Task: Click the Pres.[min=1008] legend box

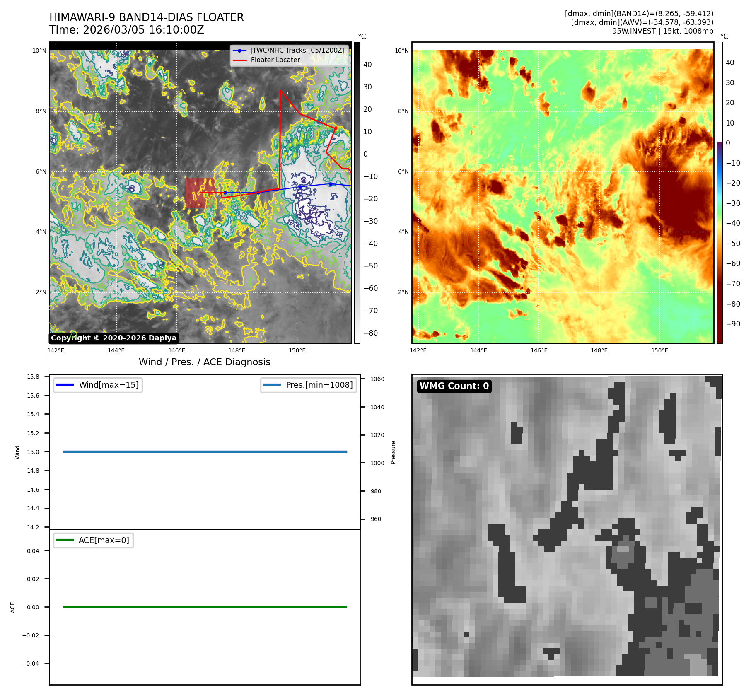Action: pyautogui.click(x=309, y=385)
